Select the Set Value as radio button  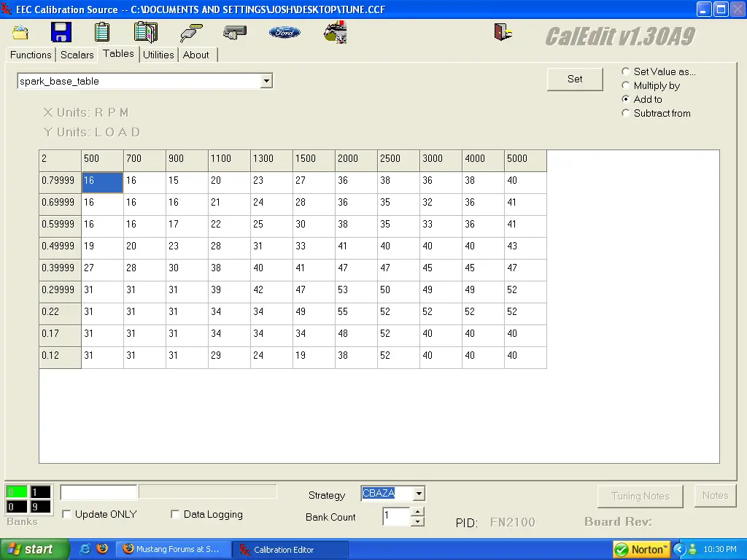coord(625,71)
